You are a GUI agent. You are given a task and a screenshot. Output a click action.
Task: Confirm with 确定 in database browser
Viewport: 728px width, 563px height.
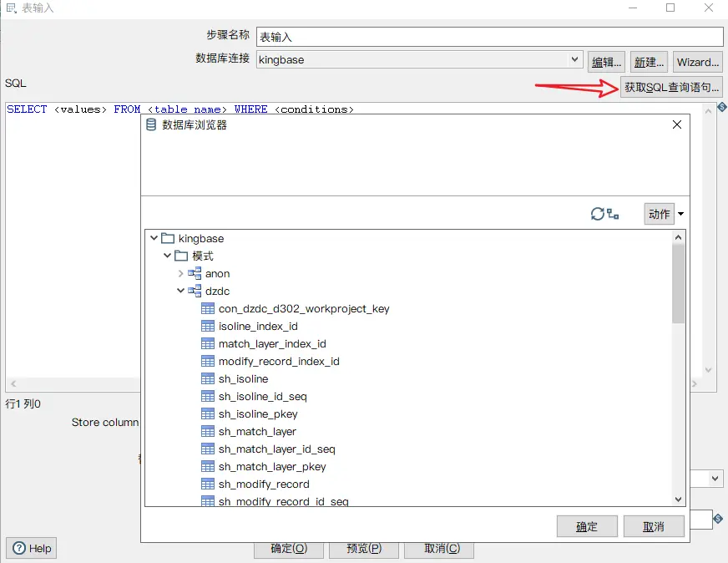click(x=587, y=526)
